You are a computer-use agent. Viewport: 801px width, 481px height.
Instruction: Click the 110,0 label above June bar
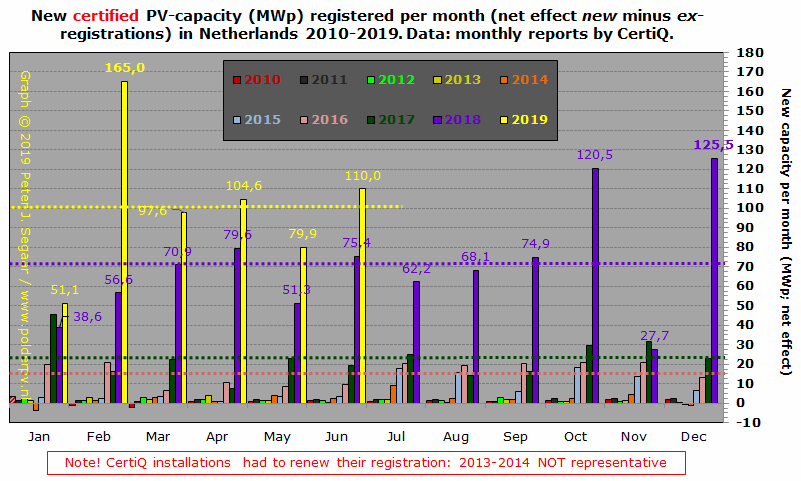coord(363,176)
